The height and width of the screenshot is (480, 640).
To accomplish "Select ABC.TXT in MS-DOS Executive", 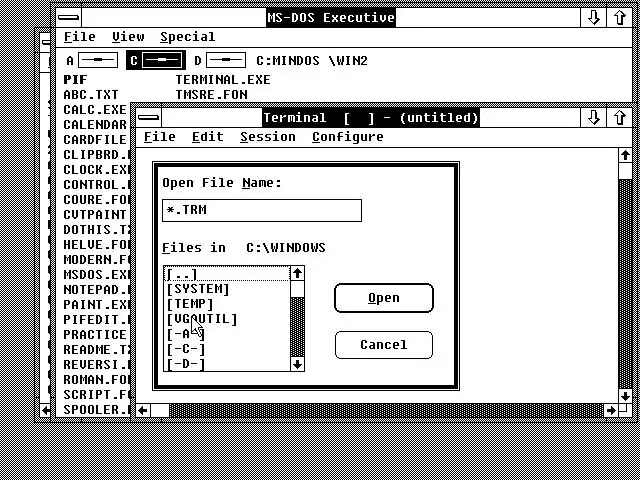I will click(91, 95).
